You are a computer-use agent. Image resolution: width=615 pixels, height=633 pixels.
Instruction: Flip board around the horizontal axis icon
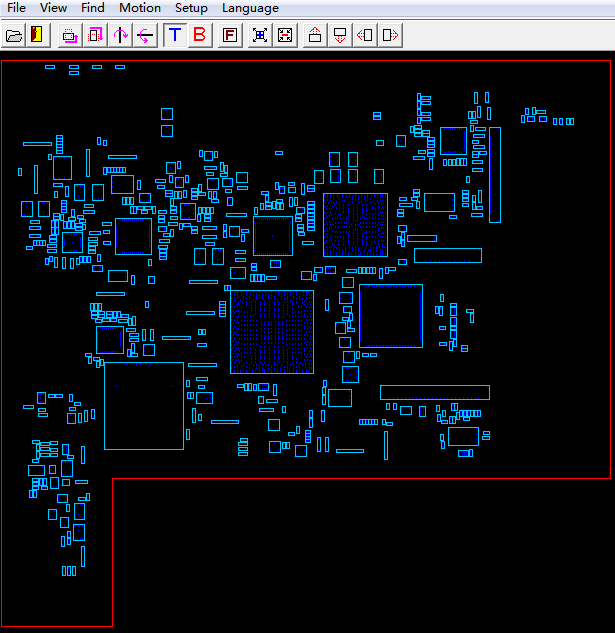click(x=145, y=35)
